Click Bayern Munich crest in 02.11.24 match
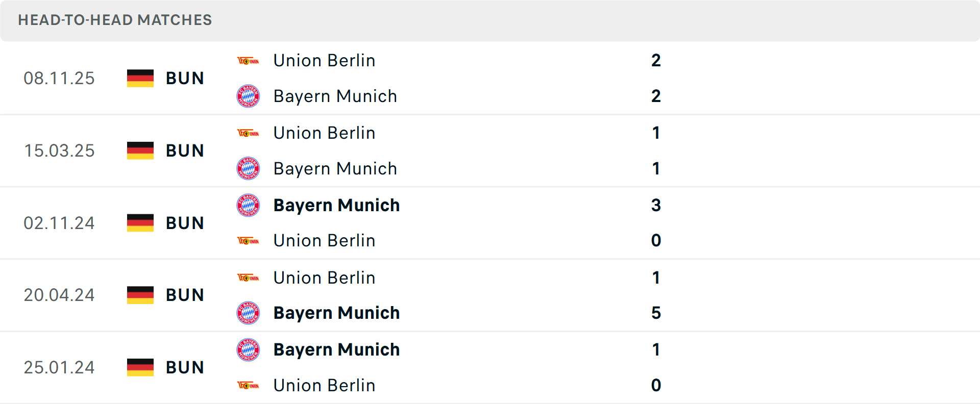The image size is (980, 404). [x=248, y=205]
